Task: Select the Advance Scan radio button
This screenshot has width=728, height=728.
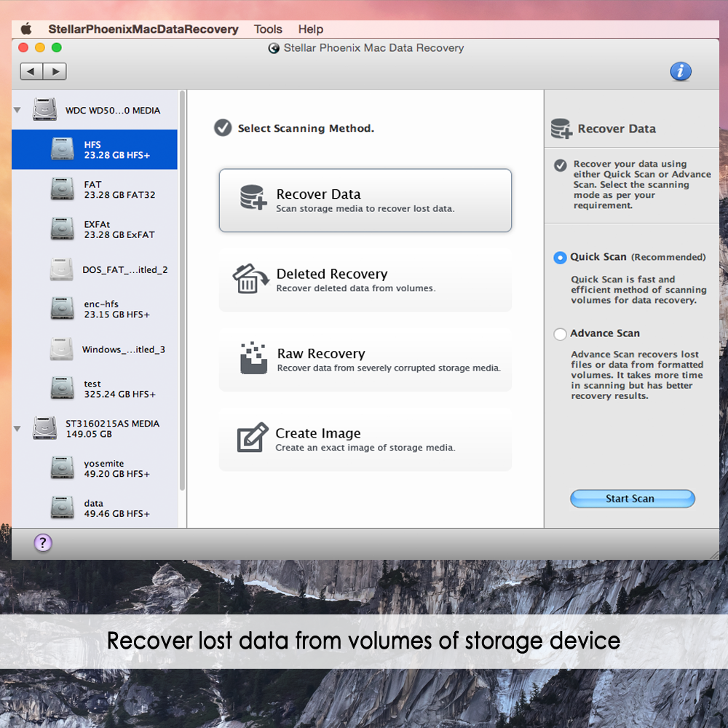Action: [x=560, y=334]
